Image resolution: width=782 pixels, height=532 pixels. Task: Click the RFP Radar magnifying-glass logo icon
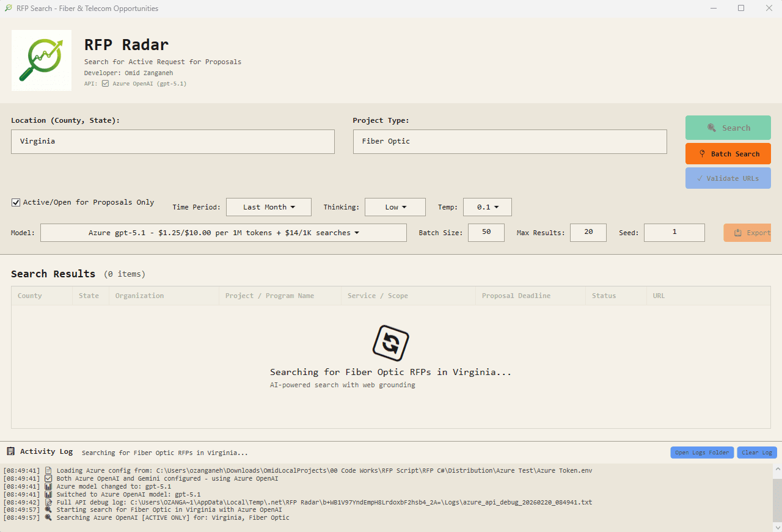tap(41, 60)
